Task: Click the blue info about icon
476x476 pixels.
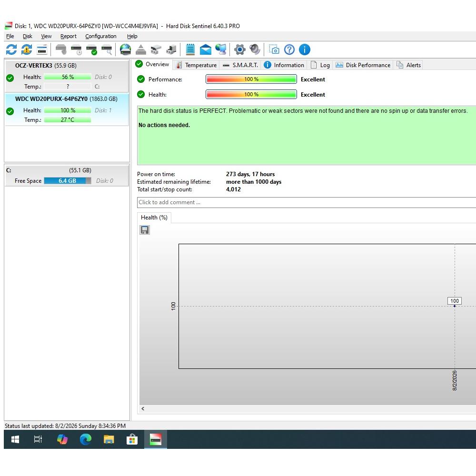Action: click(305, 50)
